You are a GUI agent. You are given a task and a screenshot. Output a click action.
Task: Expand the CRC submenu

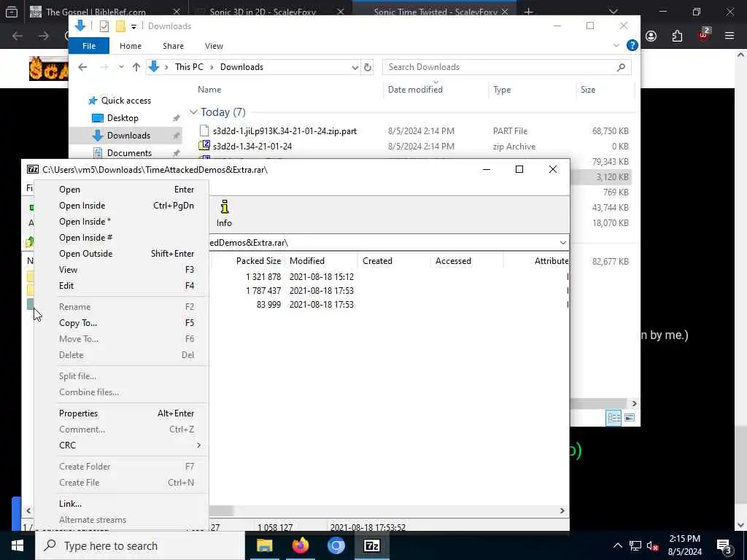[x=198, y=446]
